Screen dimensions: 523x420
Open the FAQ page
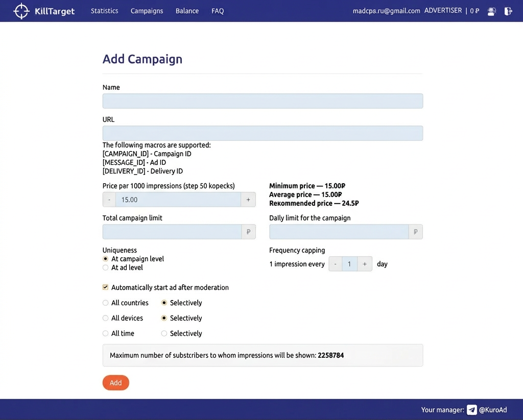pos(218,11)
